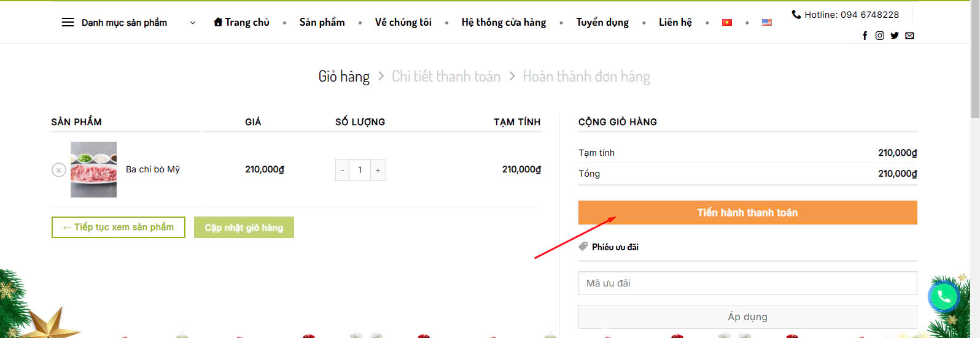Screen dimensions: 980x338
Task: Click the floating blue phone call button
Action: tap(944, 298)
